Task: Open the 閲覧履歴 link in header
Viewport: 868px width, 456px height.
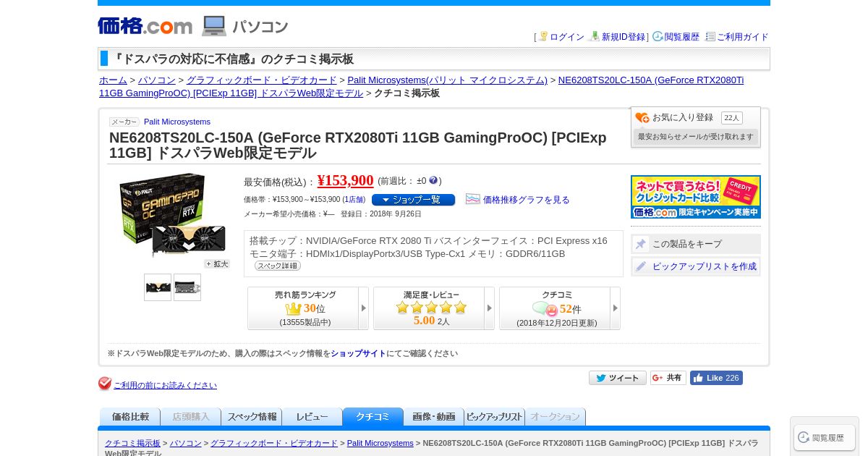Action: coord(682,37)
